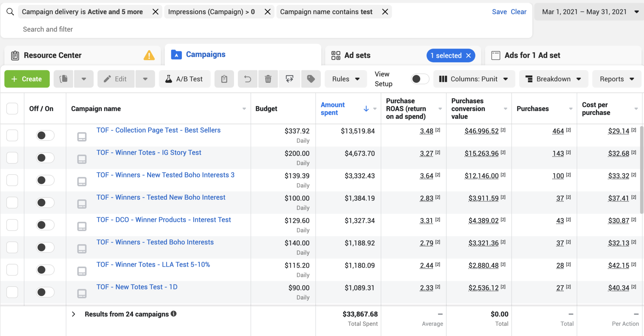Click the New Totes Test 1D row icon
This screenshot has height=336, width=644.
click(x=82, y=294)
